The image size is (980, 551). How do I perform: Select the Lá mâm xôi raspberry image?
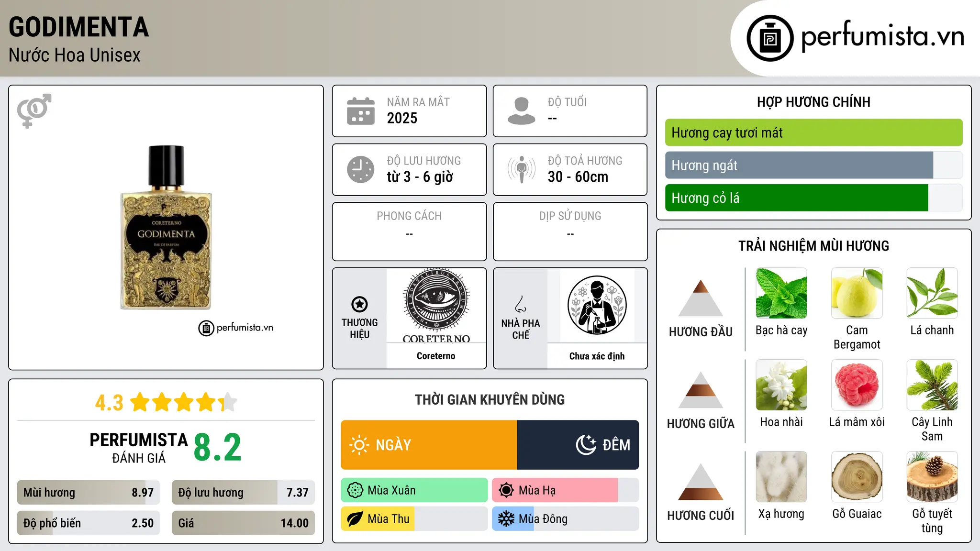point(857,385)
